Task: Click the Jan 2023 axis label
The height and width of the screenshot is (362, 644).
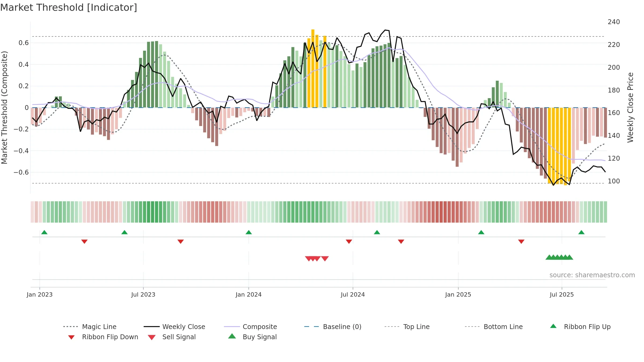Action: 40,294
